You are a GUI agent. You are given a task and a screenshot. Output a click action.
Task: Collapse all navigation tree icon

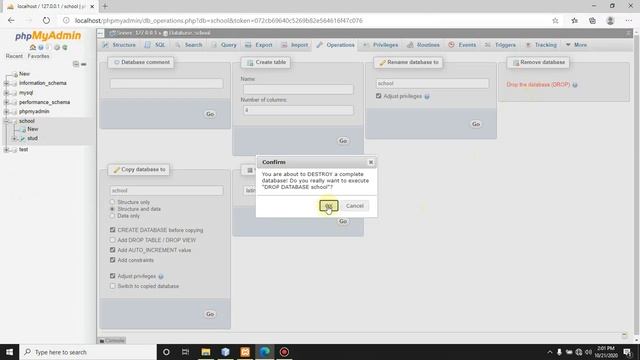(x=76, y=64)
